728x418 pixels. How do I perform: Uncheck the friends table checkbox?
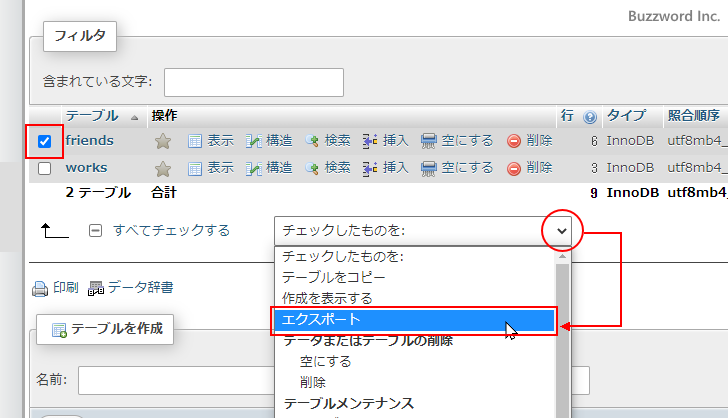(44, 141)
